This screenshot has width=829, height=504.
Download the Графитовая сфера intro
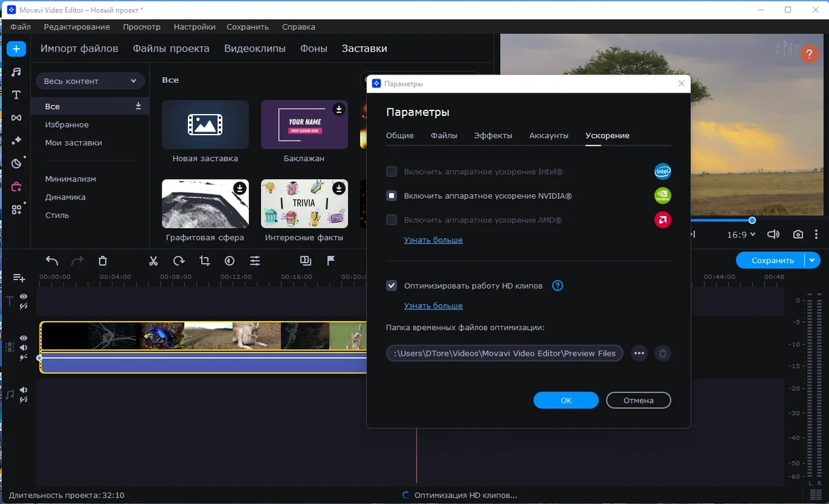[x=239, y=188]
